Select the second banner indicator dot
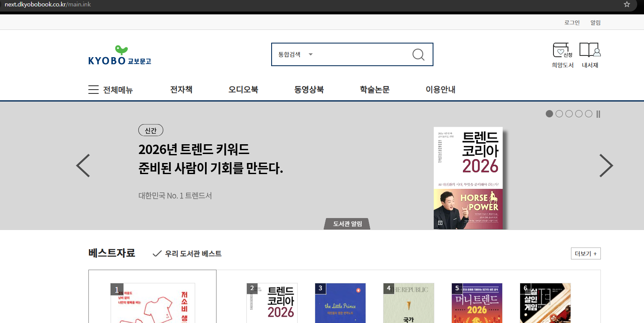Viewport: 644px width, 323px height. pos(559,114)
